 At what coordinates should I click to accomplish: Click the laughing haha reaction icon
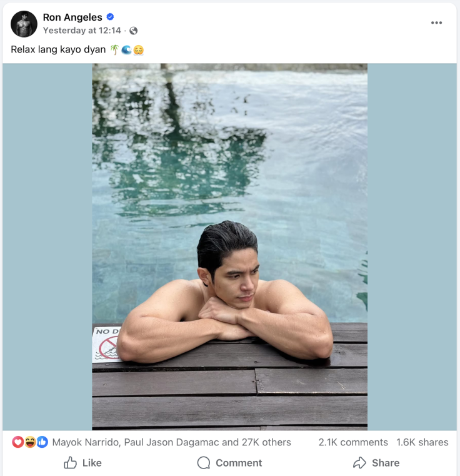tap(30, 442)
